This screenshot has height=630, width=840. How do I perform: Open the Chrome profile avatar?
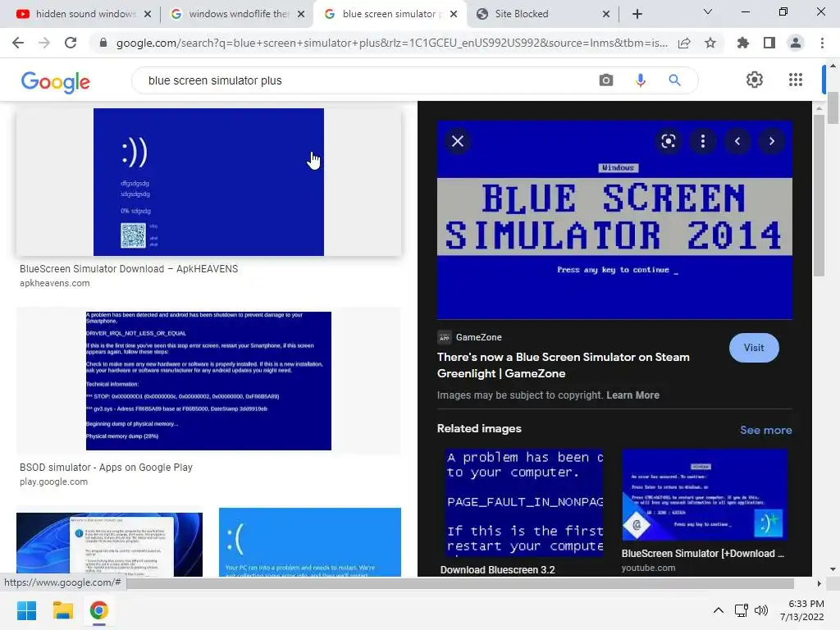[x=796, y=43]
